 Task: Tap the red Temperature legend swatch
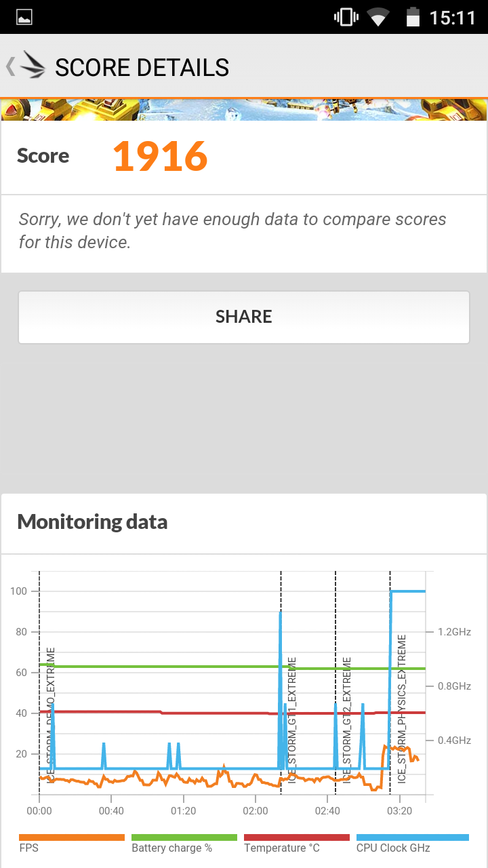click(296, 837)
